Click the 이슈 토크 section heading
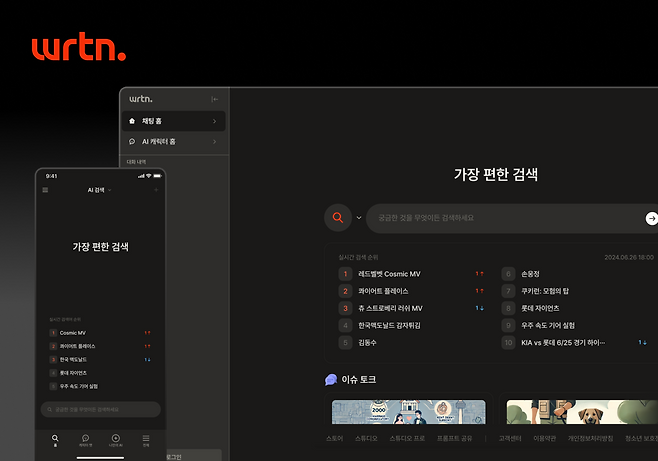The image size is (658, 461). coord(359,380)
